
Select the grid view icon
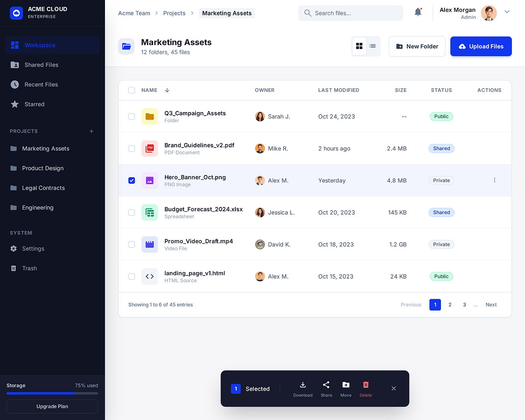(x=359, y=46)
